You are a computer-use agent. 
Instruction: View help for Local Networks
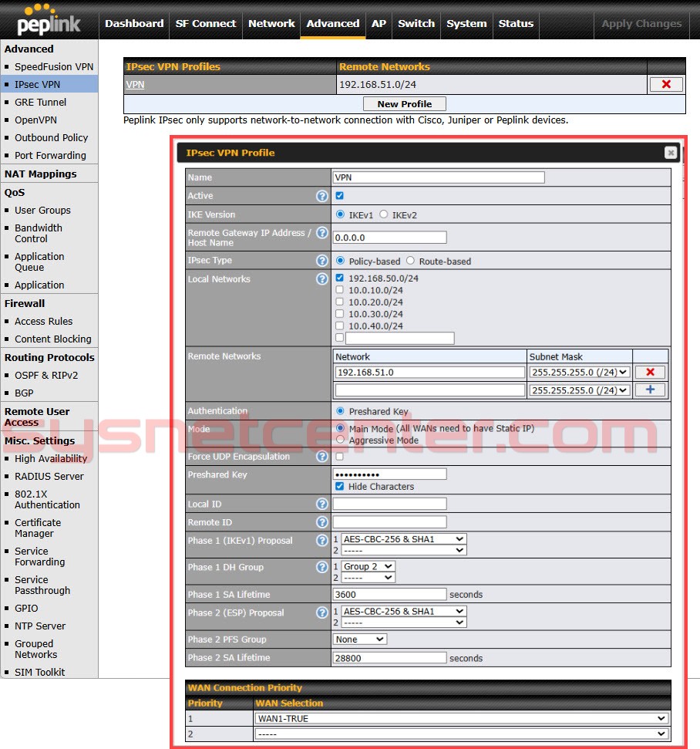pos(322,278)
